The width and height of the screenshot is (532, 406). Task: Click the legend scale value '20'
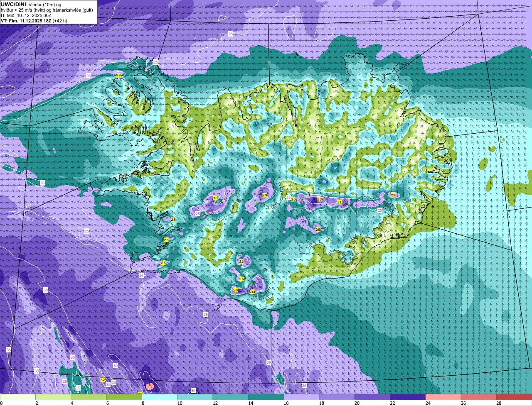coord(357,403)
